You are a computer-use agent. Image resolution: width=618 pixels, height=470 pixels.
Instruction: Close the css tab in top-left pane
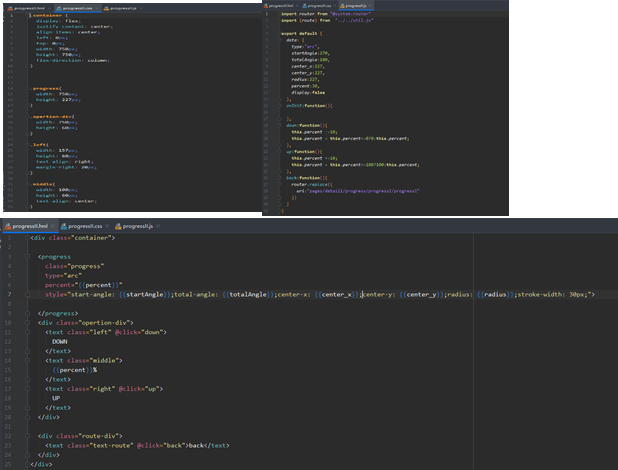click(x=97, y=8)
